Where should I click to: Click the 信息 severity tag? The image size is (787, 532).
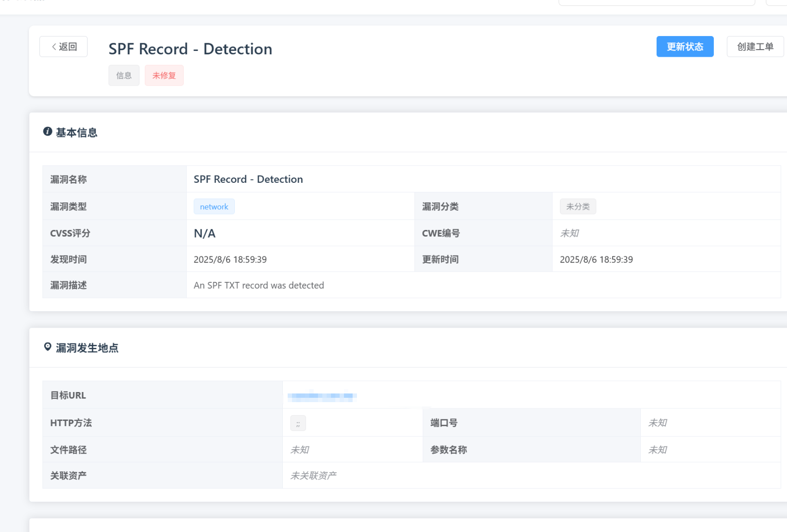tap(124, 76)
